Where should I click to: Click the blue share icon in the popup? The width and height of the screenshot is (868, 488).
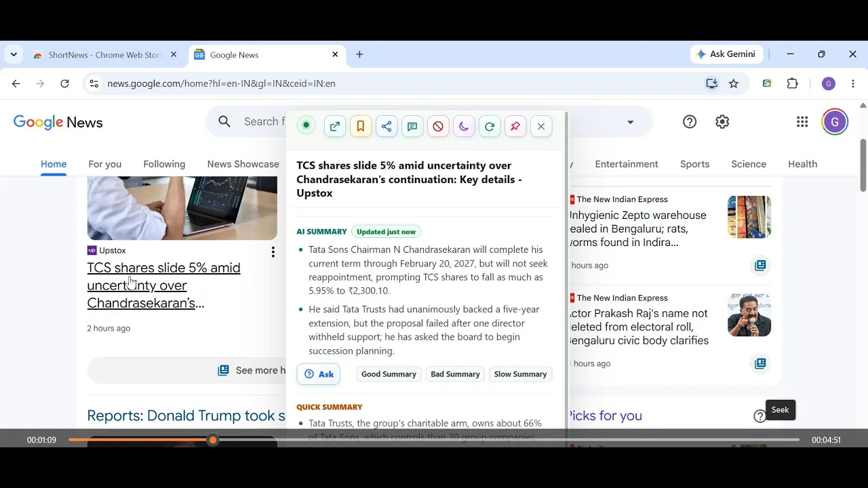point(387,126)
